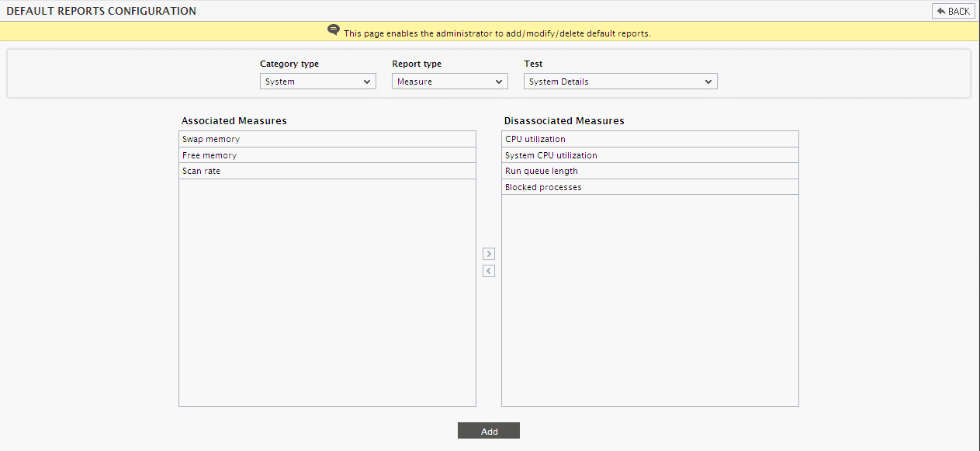The height and width of the screenshot is (451, 980).
Task: Select Run queue length measure
Action: (x=650, y=171)
